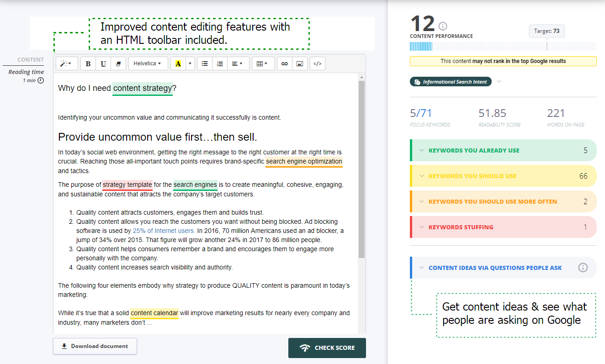Viewport: 605px width, 364px height.
Task: Expand the Informational Search Intent details
Action: 499,81
